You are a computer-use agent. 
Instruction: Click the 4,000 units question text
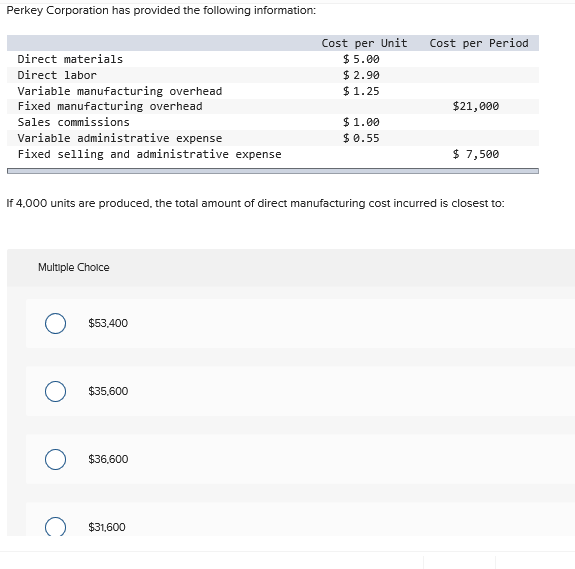point(255,203)
